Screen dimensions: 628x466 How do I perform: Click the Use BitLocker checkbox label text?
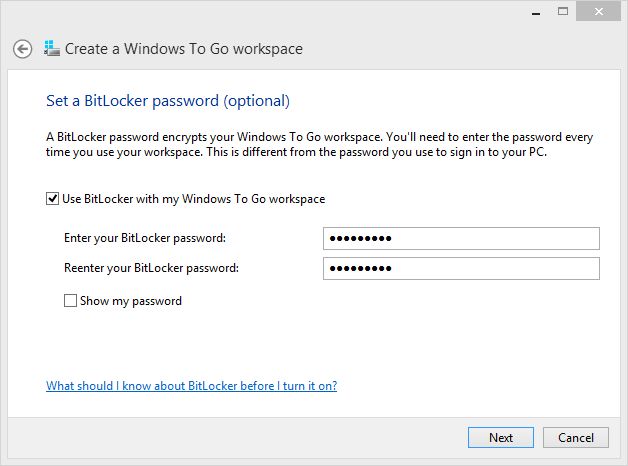click(193, 199)
